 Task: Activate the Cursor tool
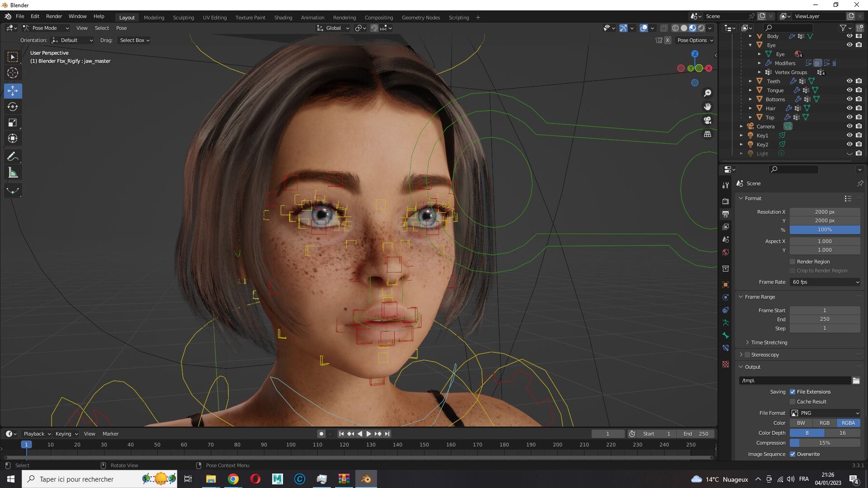[13, 73]
